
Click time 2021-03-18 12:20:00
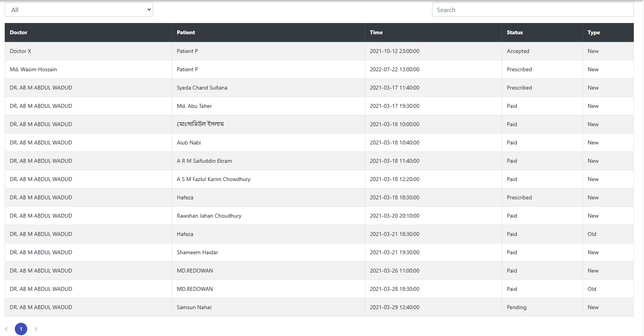[x=394, y=179]
